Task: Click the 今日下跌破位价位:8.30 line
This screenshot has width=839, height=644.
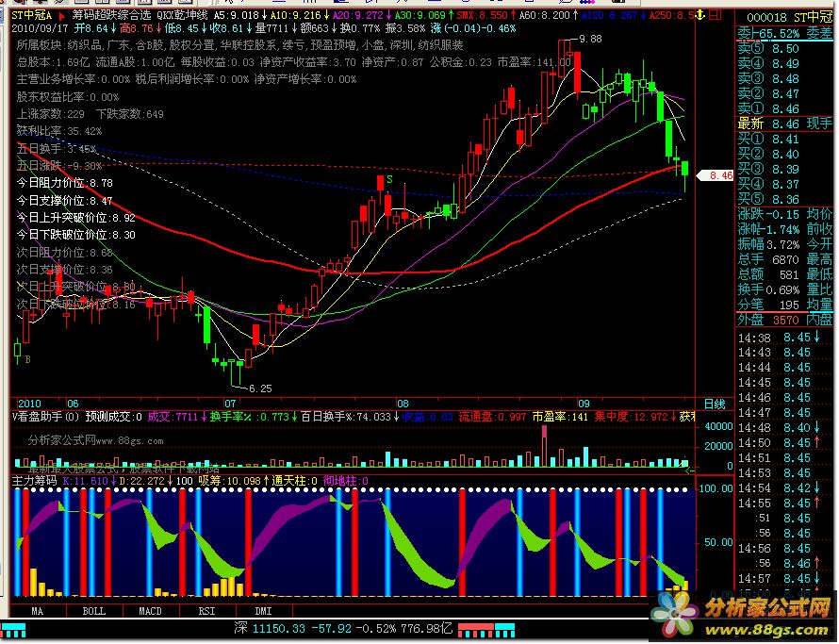Action: [76, 235]
